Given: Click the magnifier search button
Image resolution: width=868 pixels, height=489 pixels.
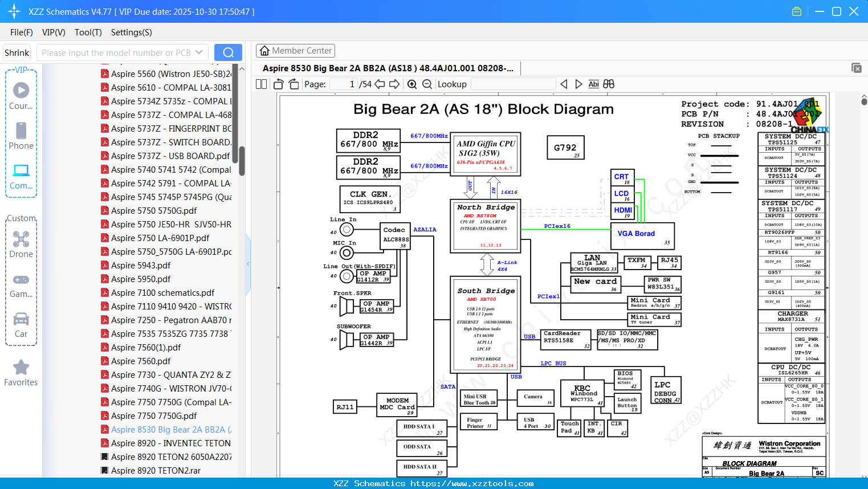Looking at the screenshot, I should [x=228, y=52].
